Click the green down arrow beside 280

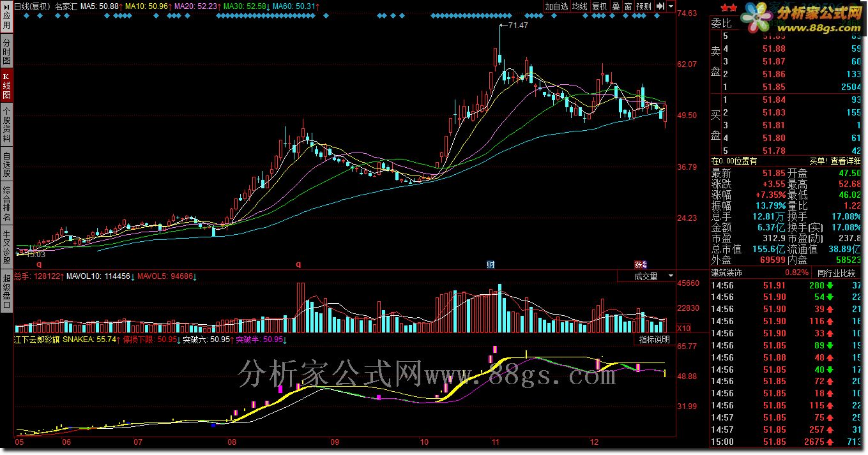(x=829, y=285)
